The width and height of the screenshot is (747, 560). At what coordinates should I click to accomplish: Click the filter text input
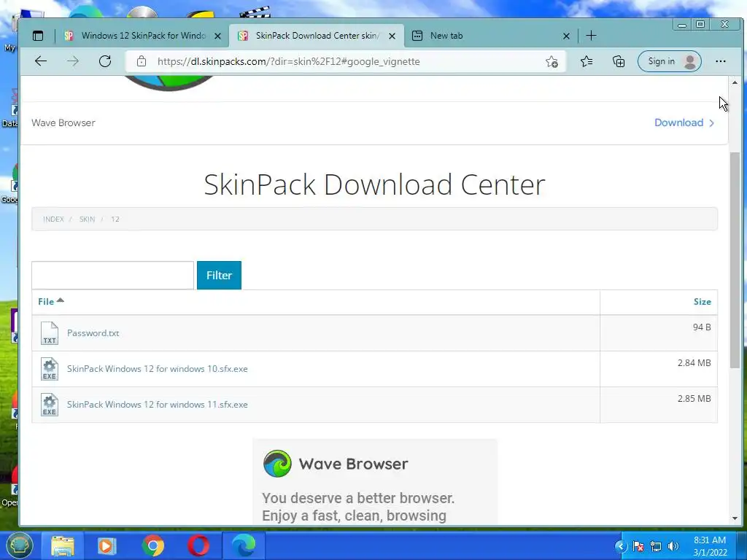click(x=113, y=275)
